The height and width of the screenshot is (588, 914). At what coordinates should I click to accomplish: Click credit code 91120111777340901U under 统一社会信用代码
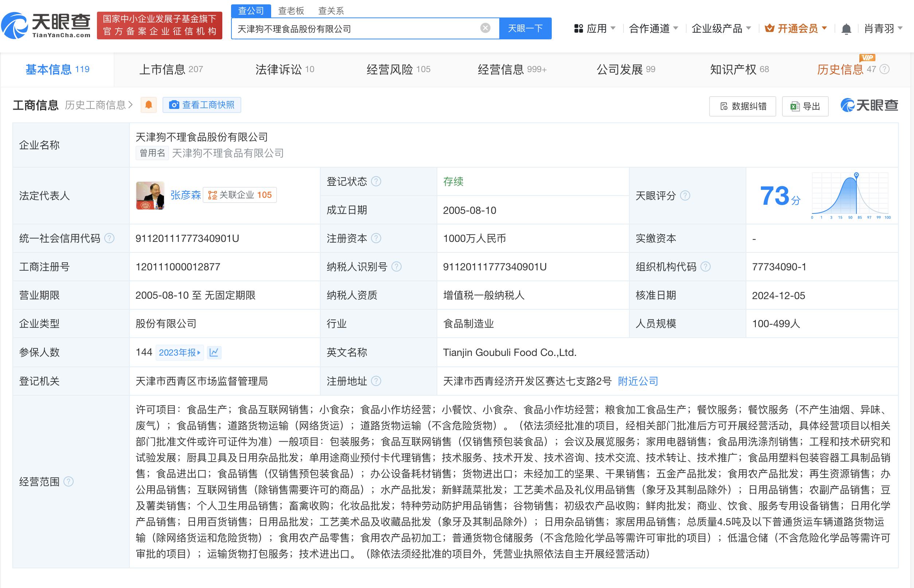187,238
